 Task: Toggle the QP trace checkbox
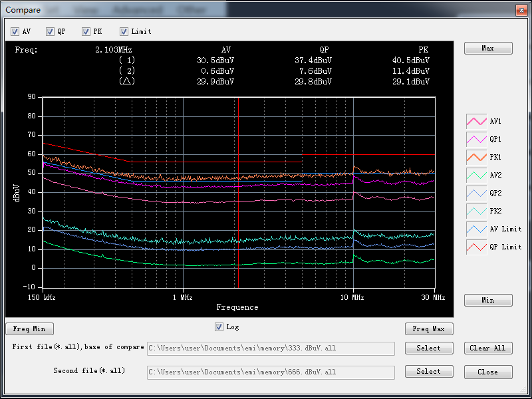(x=50, y=31)
